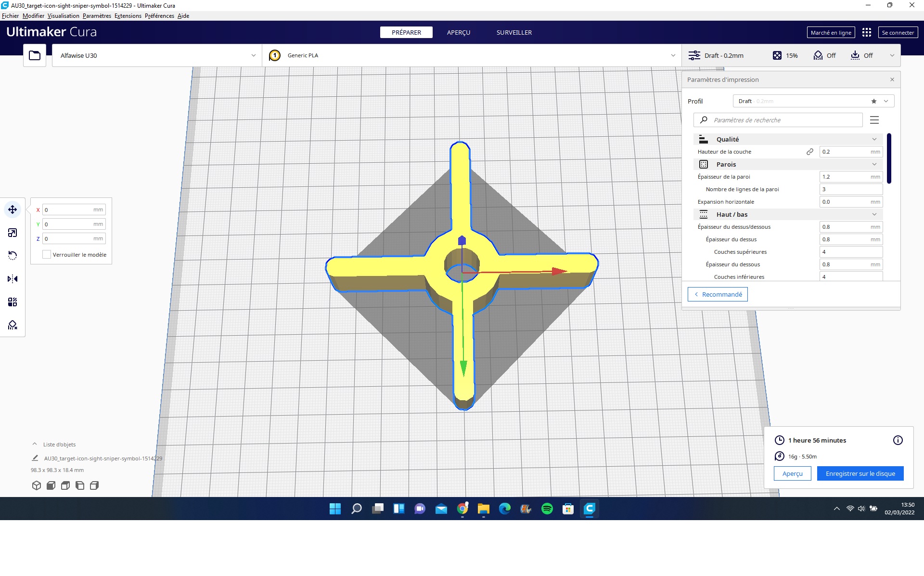Collapse the Qualité settings section
The height and width of the screenshot is (576, 924).
pyautogui.click(x=874, y=139)
